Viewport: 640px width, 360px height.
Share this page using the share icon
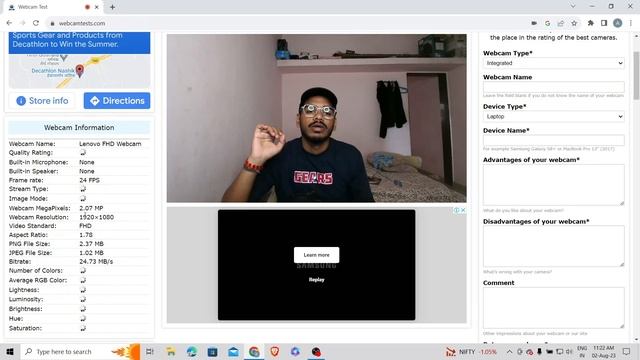coord(561,23)
